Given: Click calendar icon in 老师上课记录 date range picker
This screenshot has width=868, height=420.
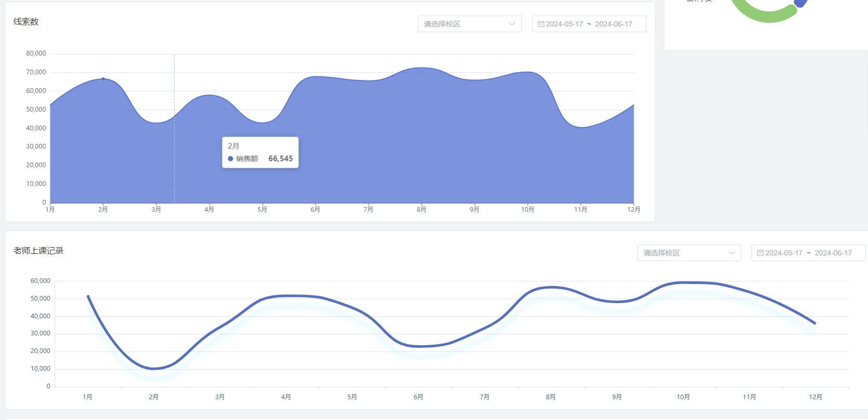Looking at the screenshot, I should [760, 253].
